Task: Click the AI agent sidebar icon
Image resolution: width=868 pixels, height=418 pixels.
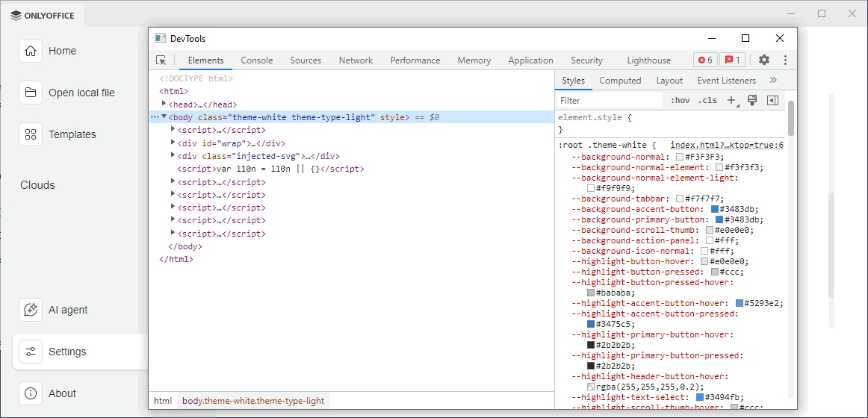Action: 31,310
